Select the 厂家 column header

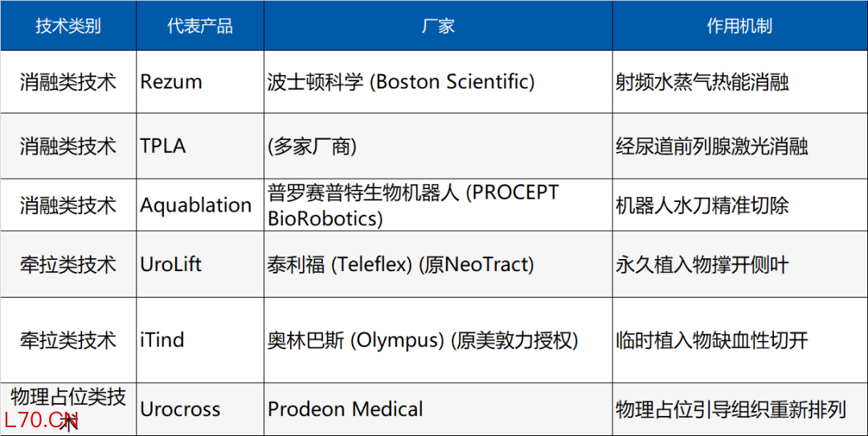(438, 26)
